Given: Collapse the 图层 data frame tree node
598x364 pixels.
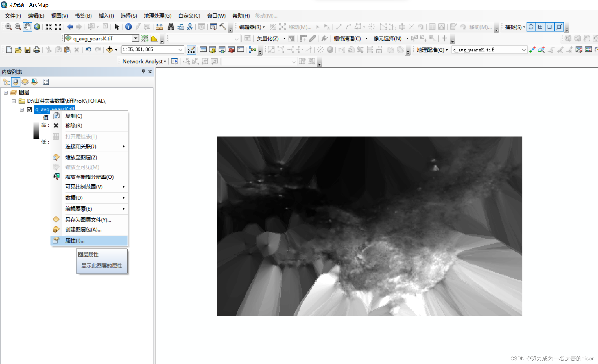Looking at the screenshot, I should point(6,92).
